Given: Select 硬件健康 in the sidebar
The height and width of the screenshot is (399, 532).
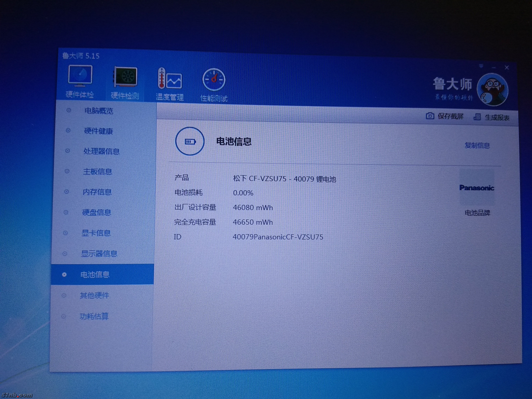Looking at the screenshot, I should (98, 131).
